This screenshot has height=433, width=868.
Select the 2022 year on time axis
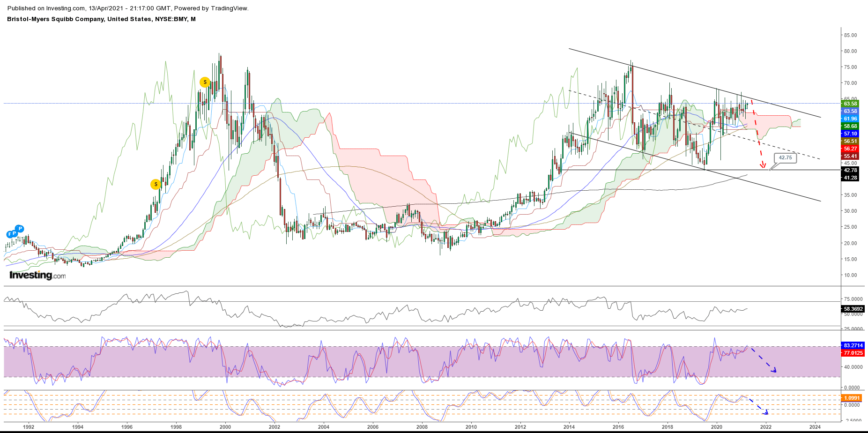tap(766, 427)
